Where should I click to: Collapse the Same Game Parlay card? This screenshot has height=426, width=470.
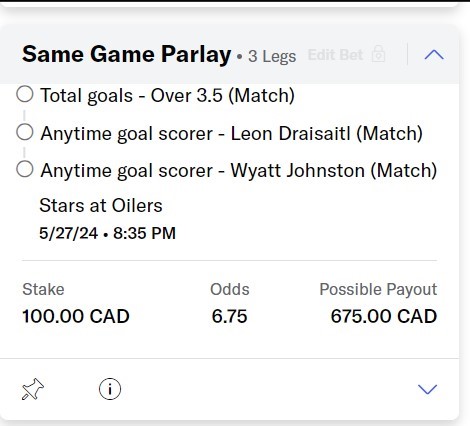(x=434, y=55)
